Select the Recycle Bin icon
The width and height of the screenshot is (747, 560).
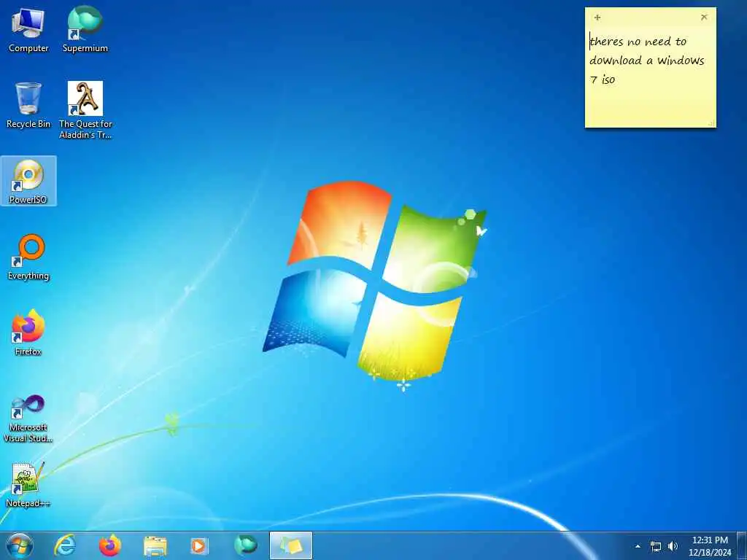[28, 105]
